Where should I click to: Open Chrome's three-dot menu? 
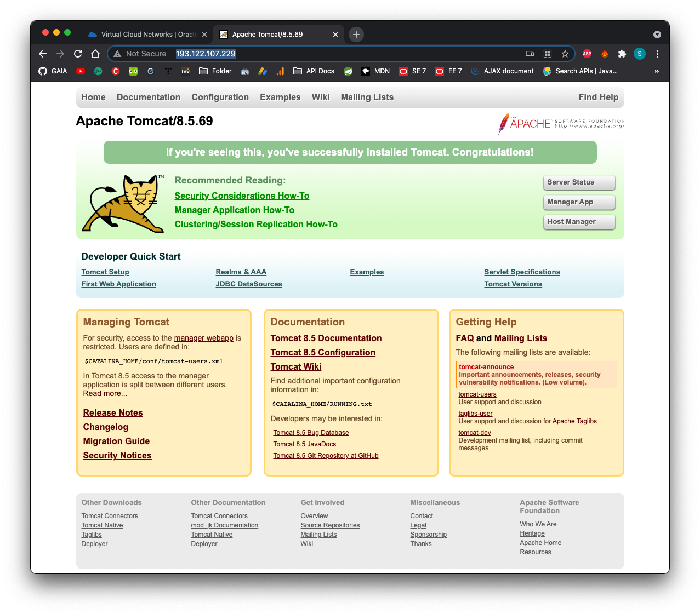pos(657,54)
